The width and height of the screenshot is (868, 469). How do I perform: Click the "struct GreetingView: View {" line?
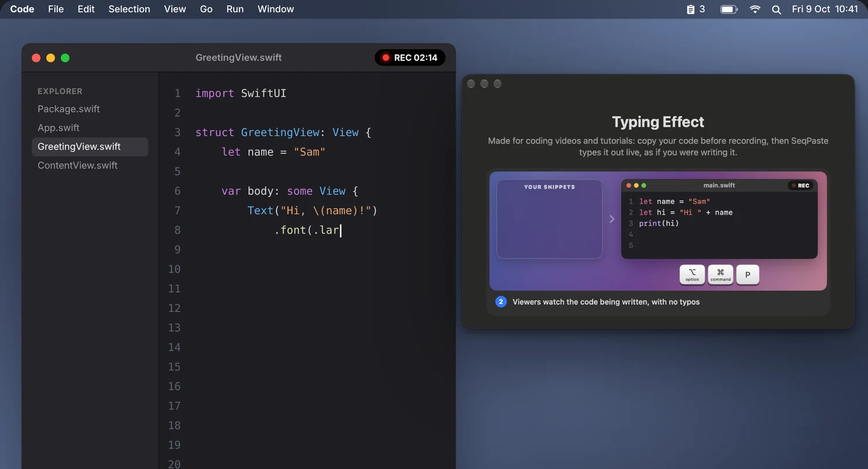point(283,133)
